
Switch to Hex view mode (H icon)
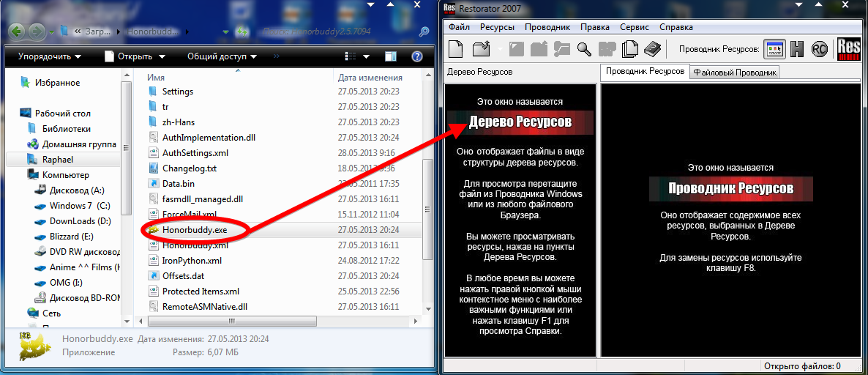pos(796,49)
